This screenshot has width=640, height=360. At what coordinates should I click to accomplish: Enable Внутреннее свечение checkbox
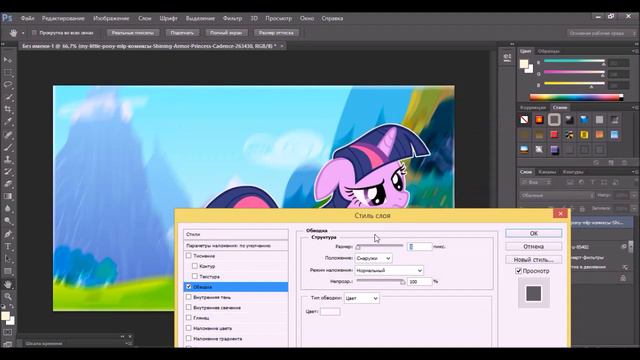(x=189, y=307)
